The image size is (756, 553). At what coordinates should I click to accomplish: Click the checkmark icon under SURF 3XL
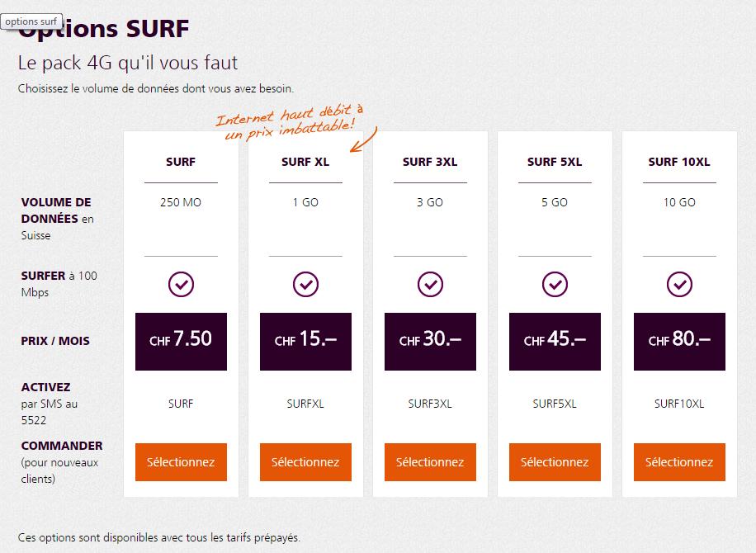(430, 284)
